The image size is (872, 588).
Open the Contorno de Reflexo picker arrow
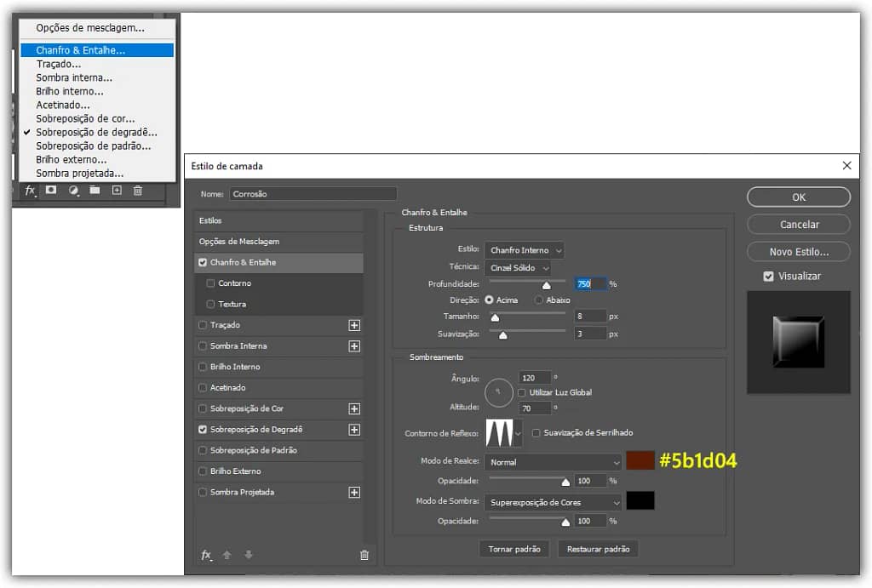tap(519, 433)
